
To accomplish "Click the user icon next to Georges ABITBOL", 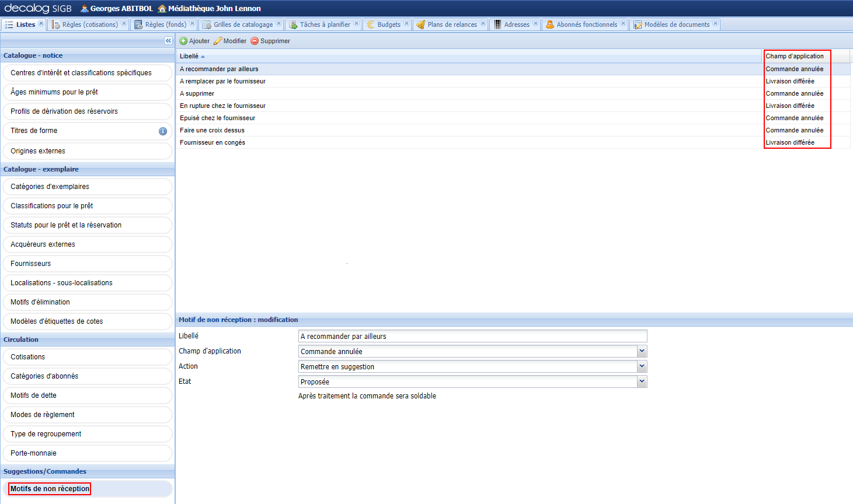I will [85, 9].
